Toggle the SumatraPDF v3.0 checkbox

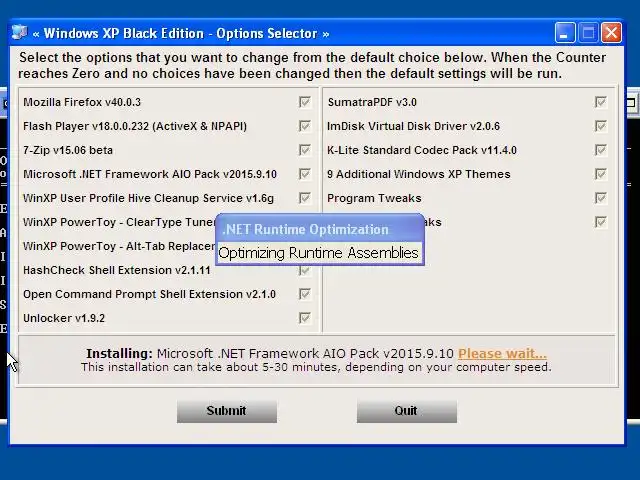[600, 102]
